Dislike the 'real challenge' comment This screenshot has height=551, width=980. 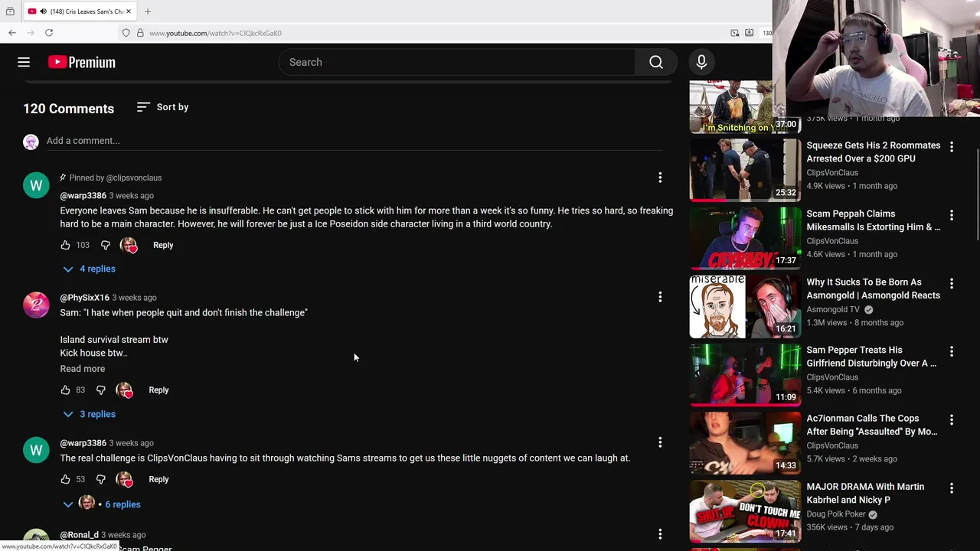point(101,479)
